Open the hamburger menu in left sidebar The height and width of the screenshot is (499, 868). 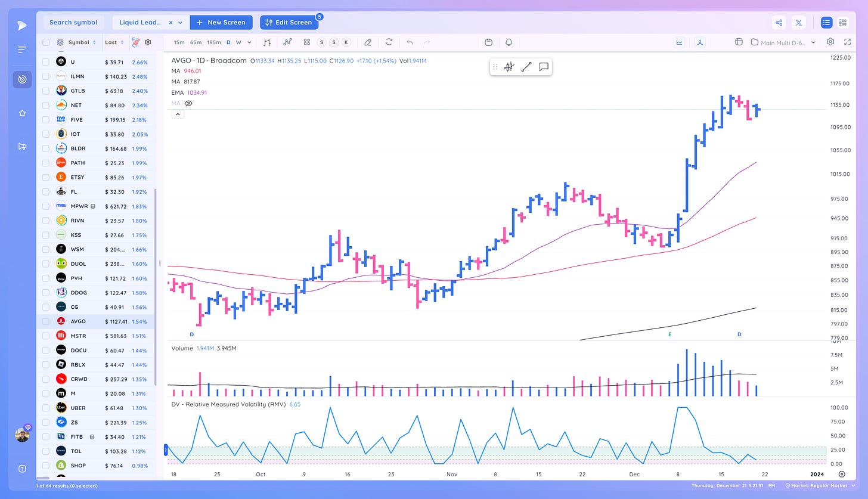coord(22,50)
